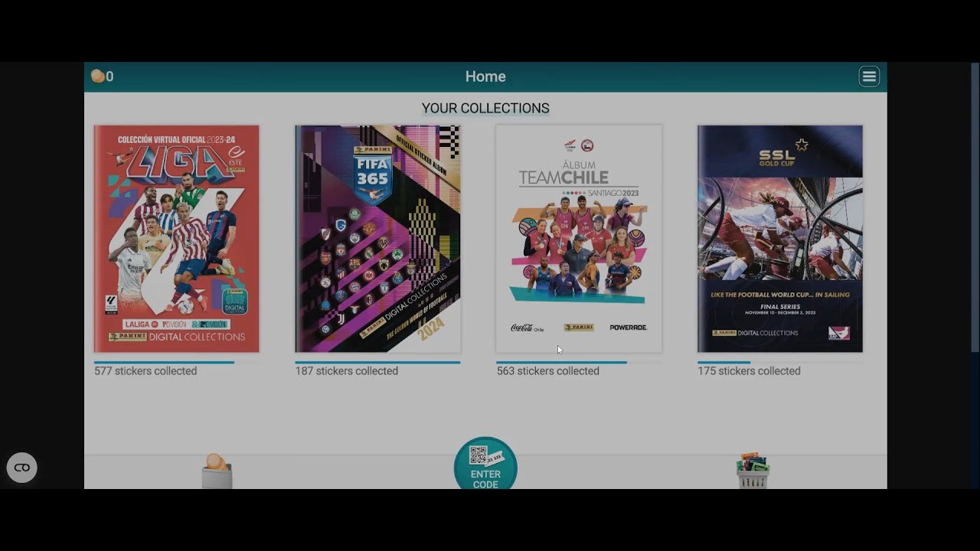Image resolution: width=980 pixels, height=551 pixels.
Task: Click the '577 stickers collected' text
Action: pyautogui.click(x=145, y=371)
